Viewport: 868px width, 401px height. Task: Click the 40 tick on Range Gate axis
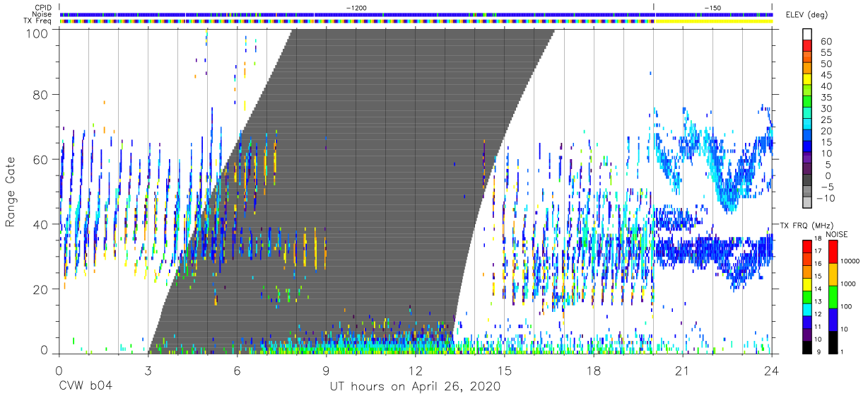tap(42, 224)
